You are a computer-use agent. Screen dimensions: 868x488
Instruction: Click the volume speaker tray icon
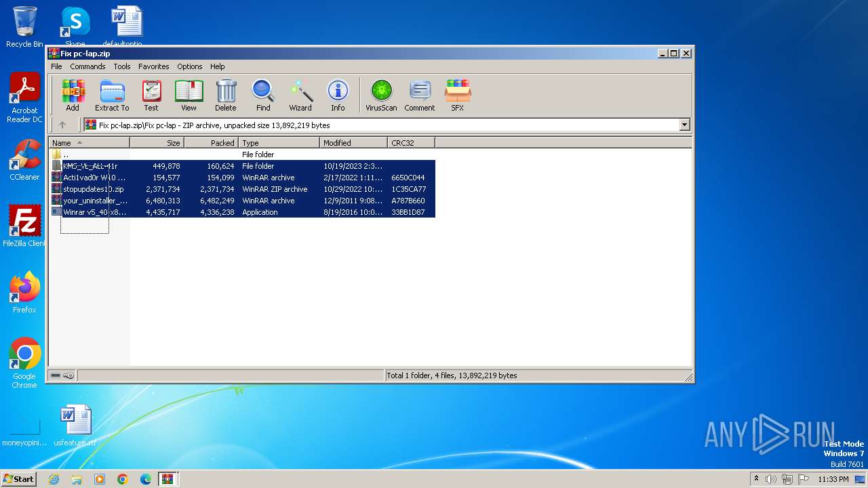[771, 479]
